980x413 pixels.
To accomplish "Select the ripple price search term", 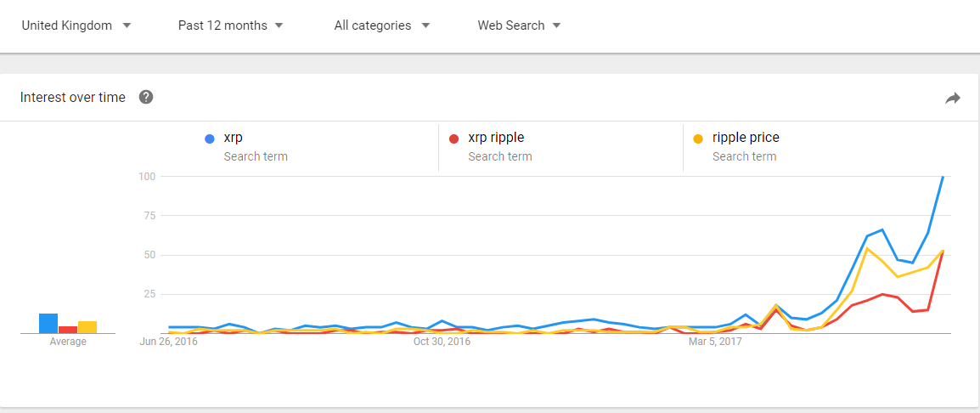I will tap(746, 138).
